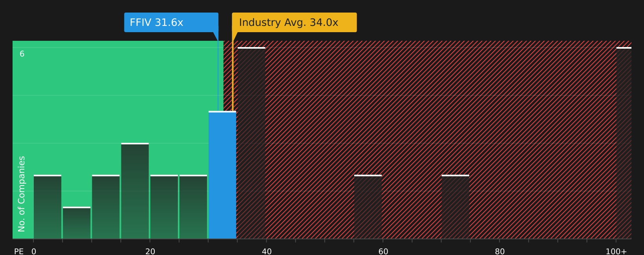
Task: Click the No. of Companies axis title
Action: pos(22,194)
